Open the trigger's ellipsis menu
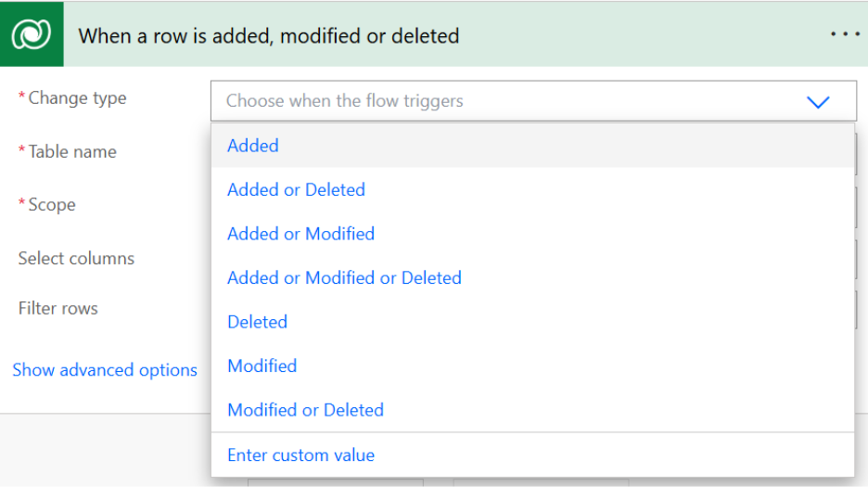Viewport: 868px width, 487px height. (845, 34)
